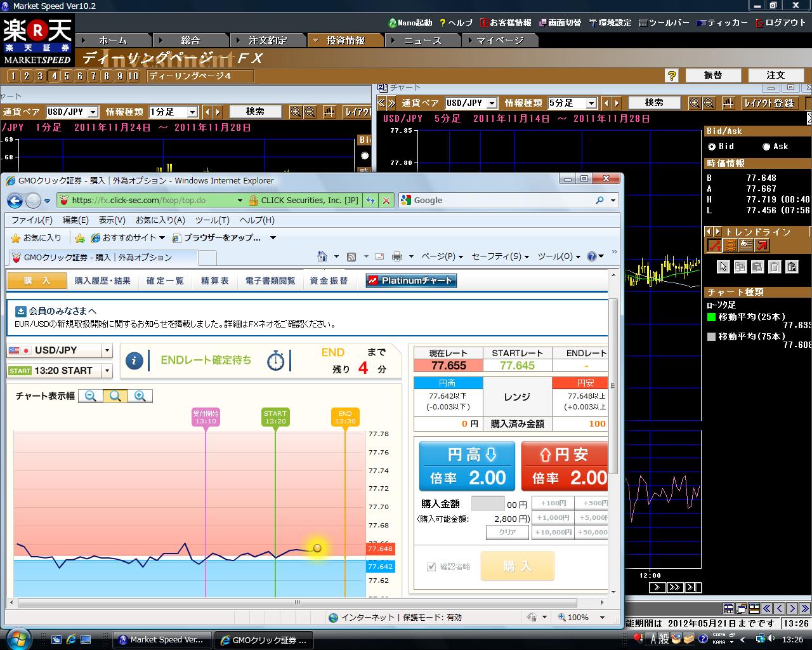812x650 pixels.
Task: Click the trash icon in trendline tools
Action: click(x=791, y=267)
